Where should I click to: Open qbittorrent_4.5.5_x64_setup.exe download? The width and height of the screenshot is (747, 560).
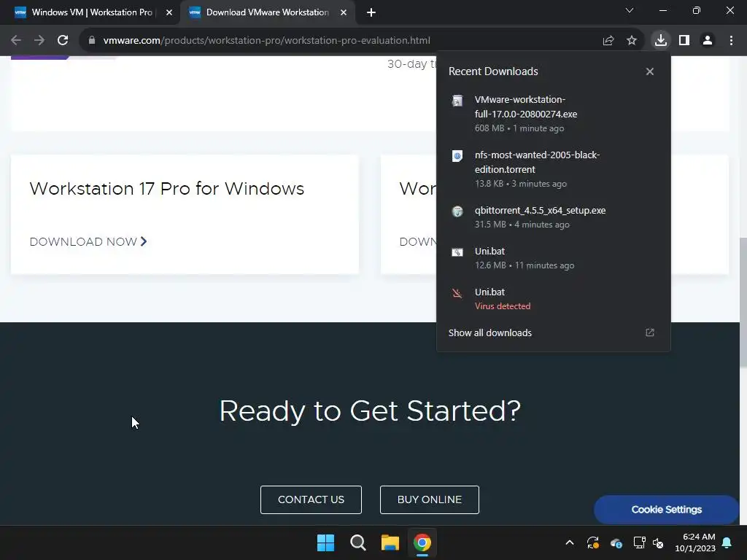point(554,217)
